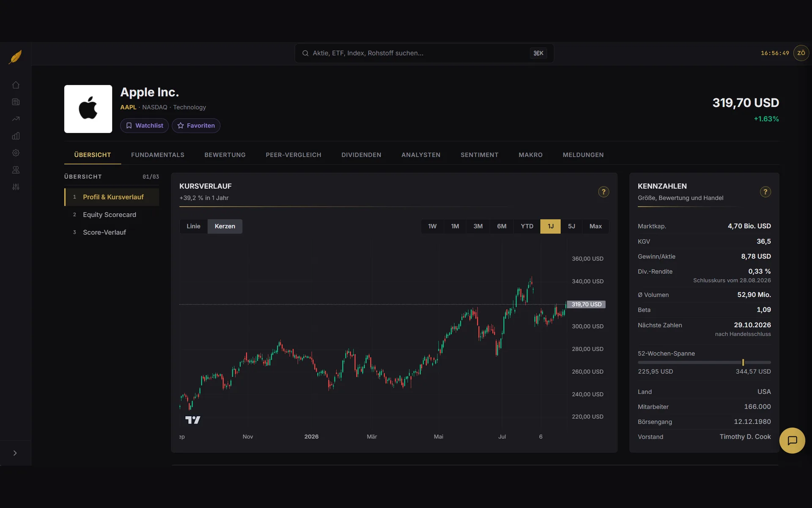Click the AAPL ticker symbol
812x508 pixels.
click(128, 108)
